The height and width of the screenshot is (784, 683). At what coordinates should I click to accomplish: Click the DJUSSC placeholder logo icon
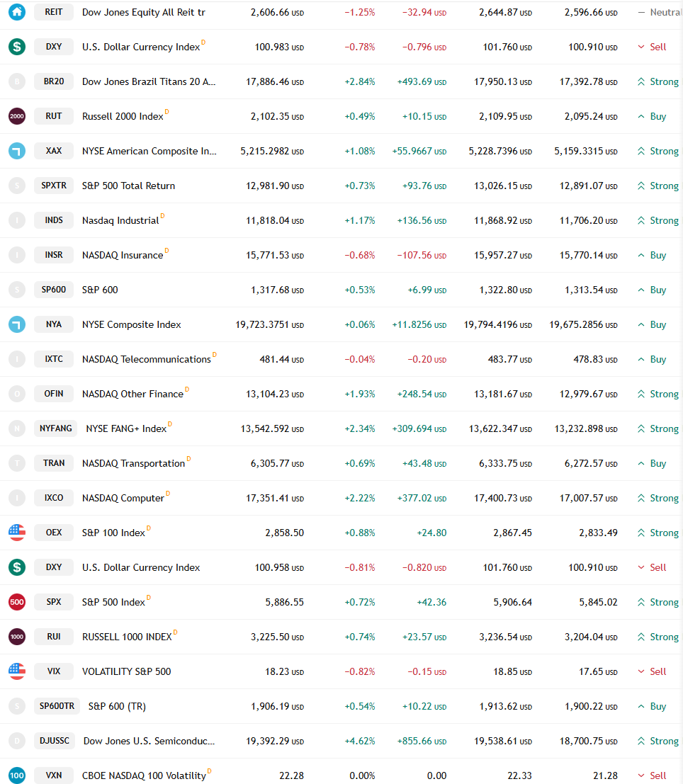17,741
